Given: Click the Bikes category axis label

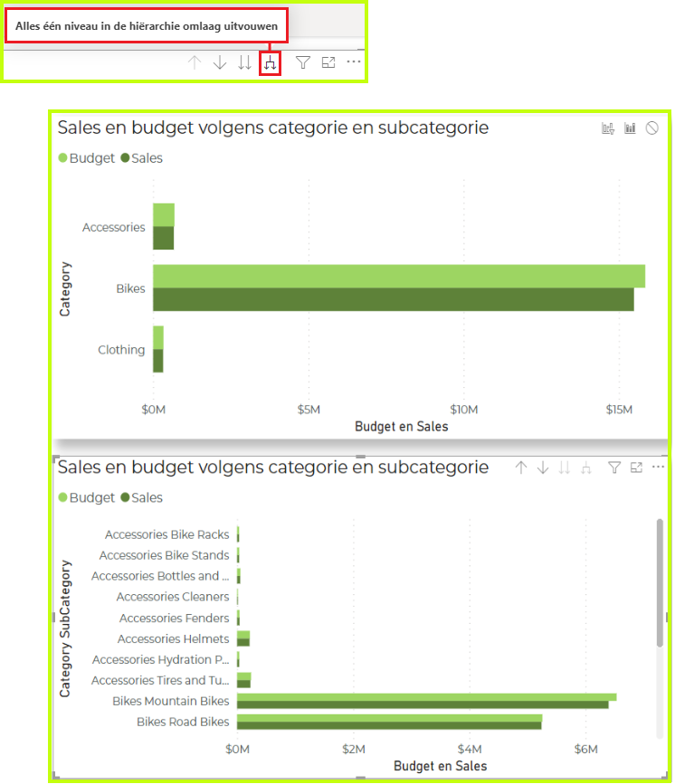Looking at the screenshot, I should coord(130,289).
